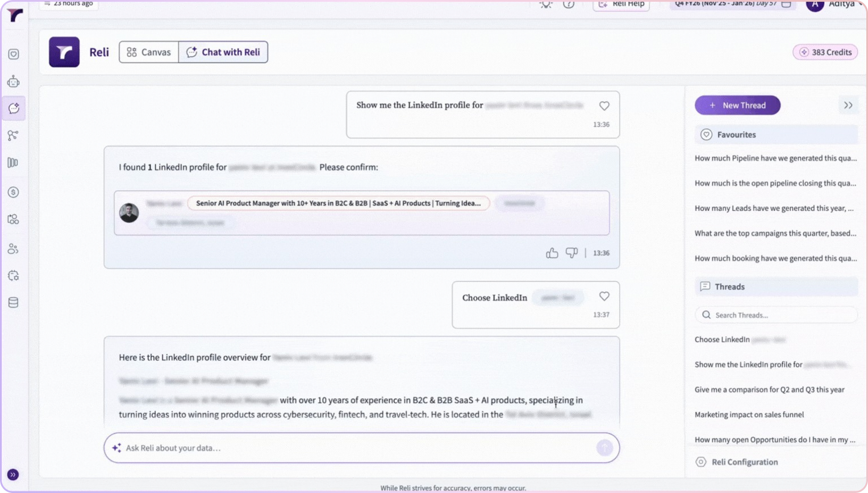The height and width of the screenshot is (493, 868).
Task: Open the branching nodes sidebar icon
Action: pyautogui.click(x=13, y=135)
